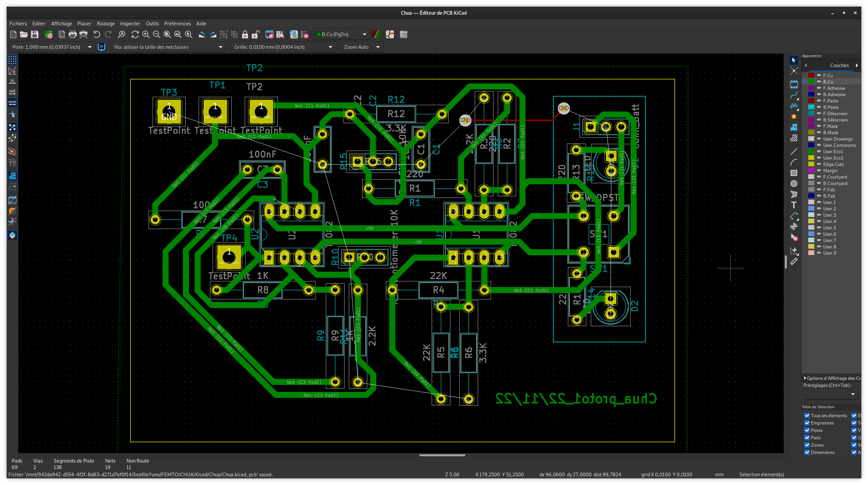Lock the selected items
868x485 pixels.
(245, 34)
